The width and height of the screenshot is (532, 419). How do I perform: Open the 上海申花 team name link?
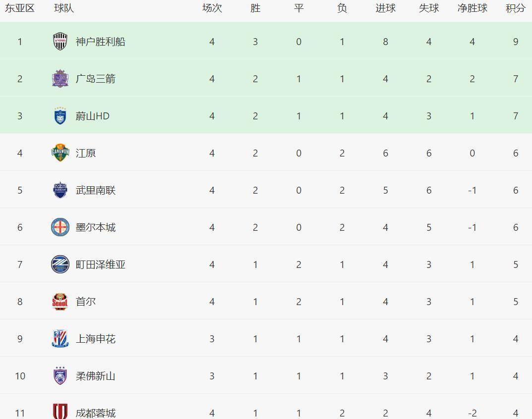pyautogui.click(x=95, y=339)
